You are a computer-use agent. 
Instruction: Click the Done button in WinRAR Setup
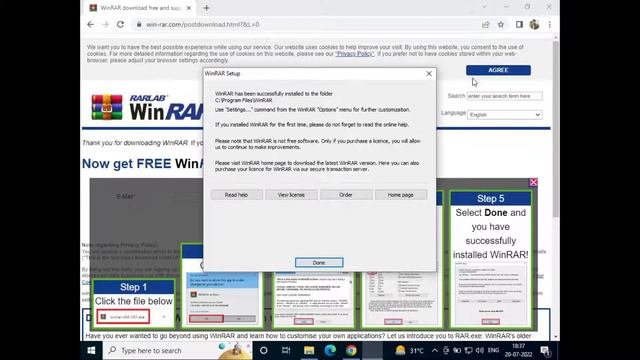[x=319, y=262]
